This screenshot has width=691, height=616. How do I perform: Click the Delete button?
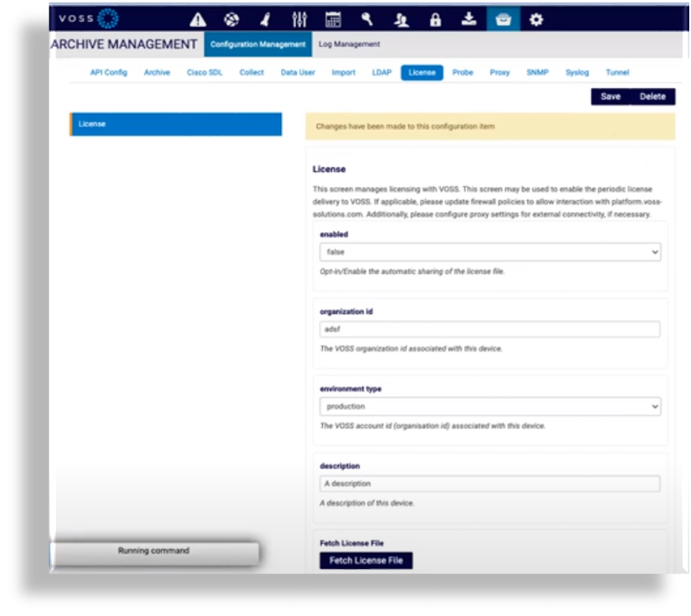[653, 97]
